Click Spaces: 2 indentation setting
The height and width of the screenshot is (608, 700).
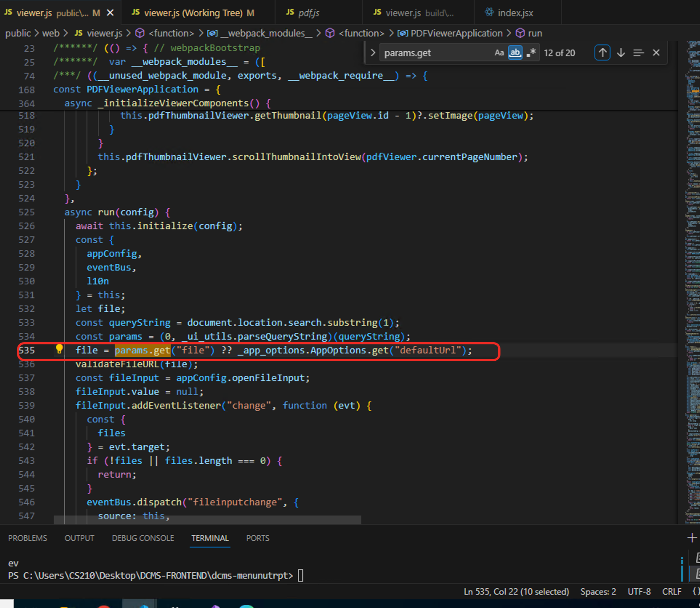point(598,592)
